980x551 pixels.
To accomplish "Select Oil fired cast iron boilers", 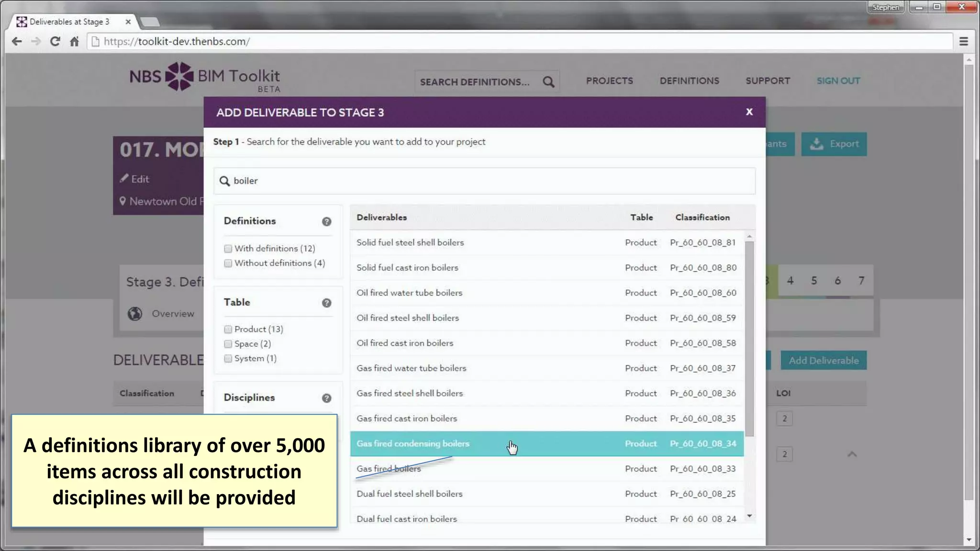I will (547, 343).
